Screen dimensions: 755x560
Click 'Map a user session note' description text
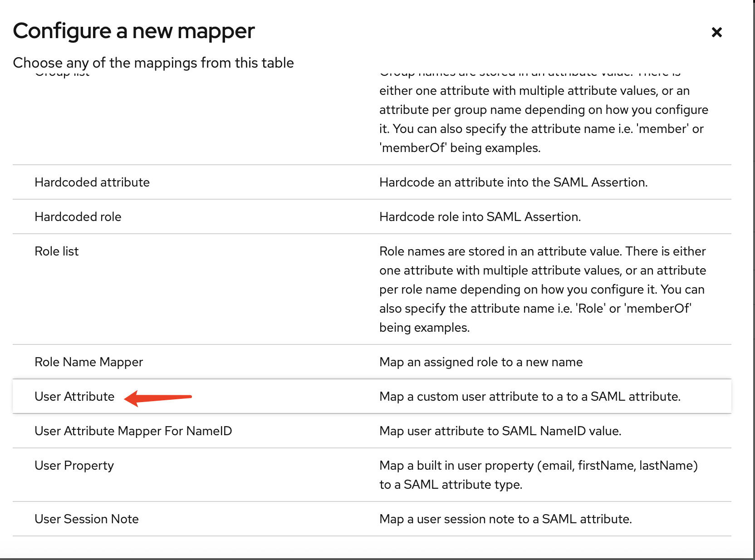point(505,519)
